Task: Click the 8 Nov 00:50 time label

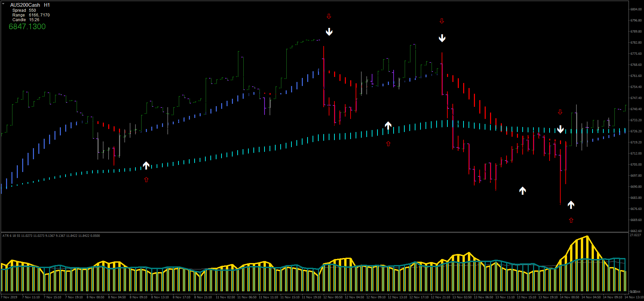Action: [x=95, y=297]
